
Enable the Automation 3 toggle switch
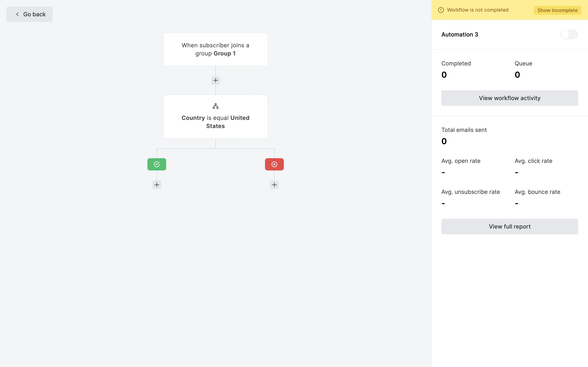(569, 34)
